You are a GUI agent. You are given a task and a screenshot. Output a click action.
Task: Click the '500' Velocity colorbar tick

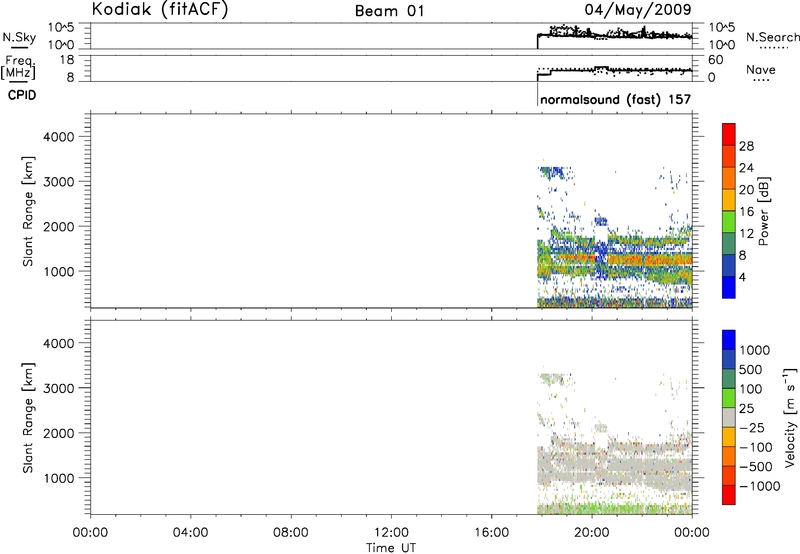(x=751, y=370)
